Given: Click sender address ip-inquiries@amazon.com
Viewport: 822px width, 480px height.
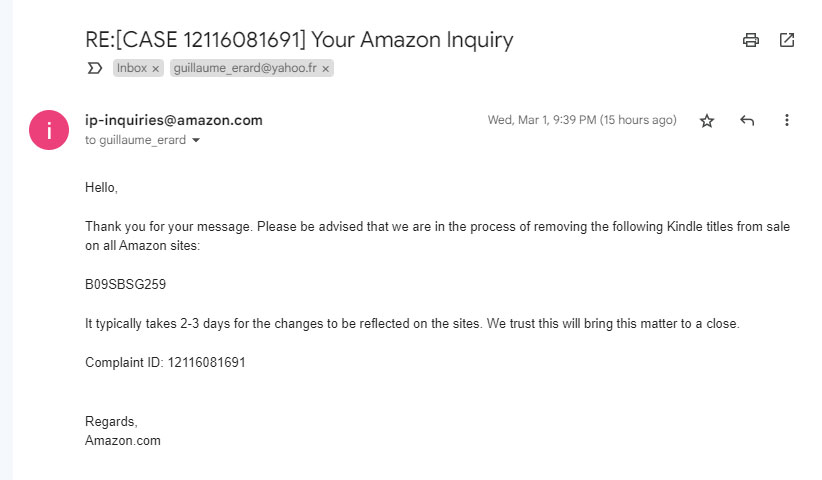Looking at the screenshot, I should [174, 120].
